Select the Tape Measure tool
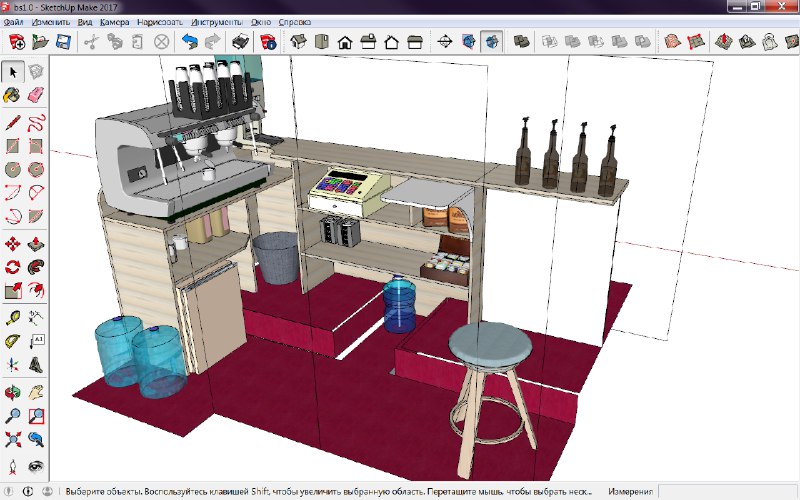The image size is (800, 500). [x=13, y=317]
